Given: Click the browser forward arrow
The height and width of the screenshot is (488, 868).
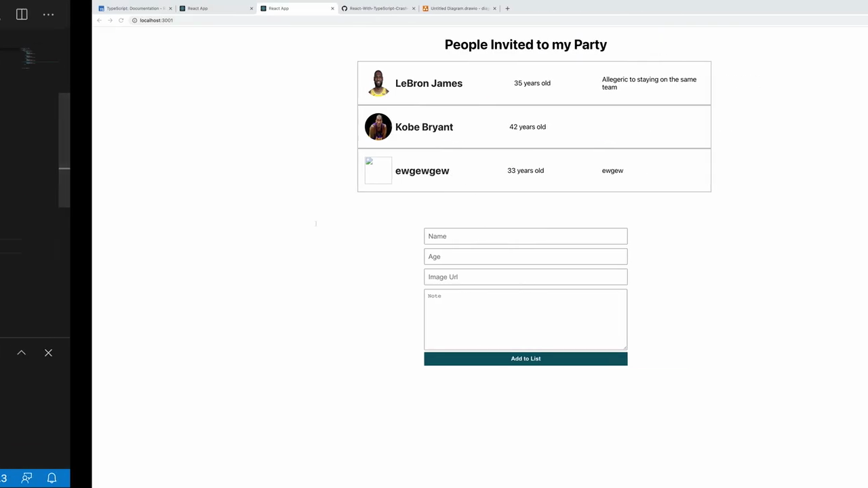Looking at the screenshot, I should pos(110,20).
